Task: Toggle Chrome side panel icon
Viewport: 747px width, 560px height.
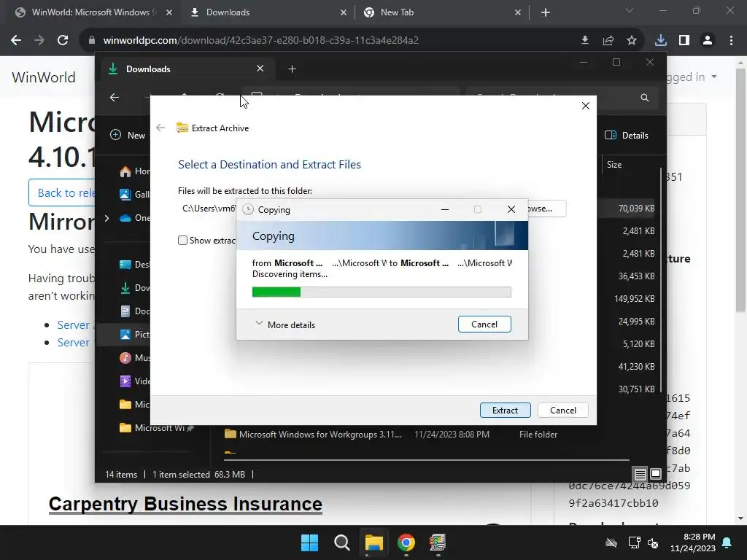Action: tap(684, 41)
